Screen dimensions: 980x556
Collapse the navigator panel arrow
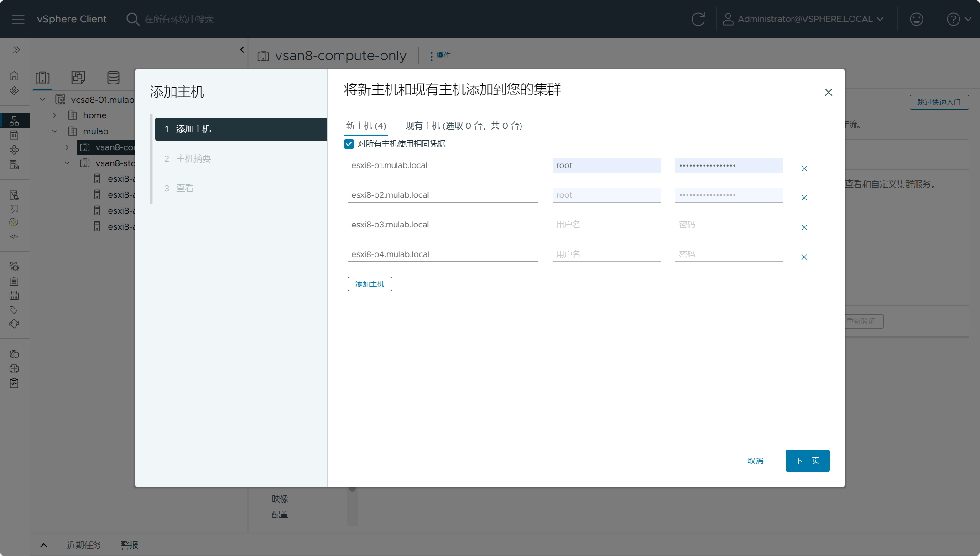point(242,49)
